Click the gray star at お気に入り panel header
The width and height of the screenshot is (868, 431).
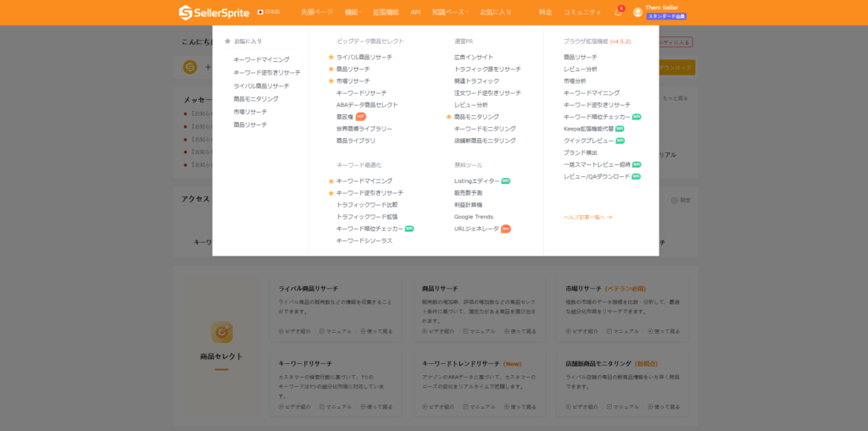tap(227, 41)
